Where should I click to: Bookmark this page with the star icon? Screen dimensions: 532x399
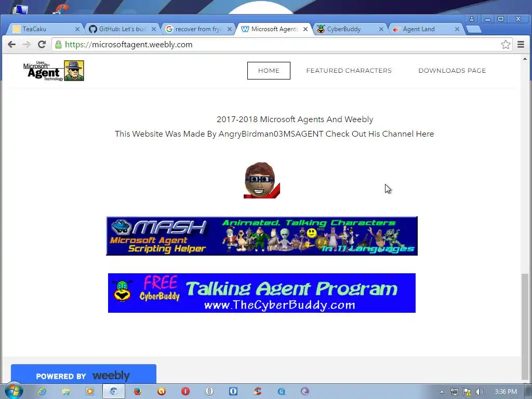(x=506, y=45)
